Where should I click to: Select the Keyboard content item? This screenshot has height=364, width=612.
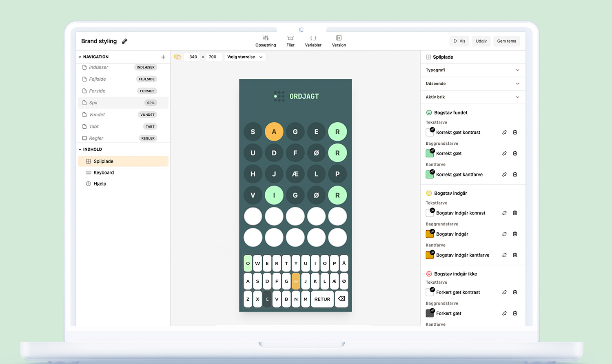(x=123, y=172)
